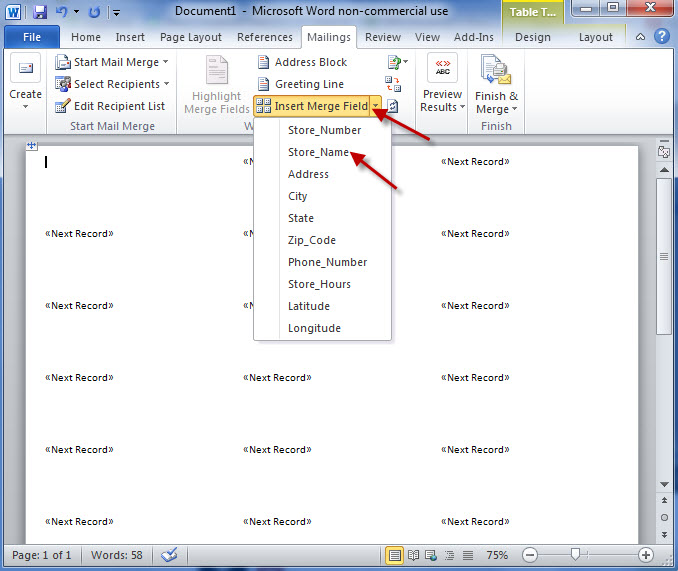
Task: Open the Table Tools Layout tab
Action: click(x=595, y=38)
